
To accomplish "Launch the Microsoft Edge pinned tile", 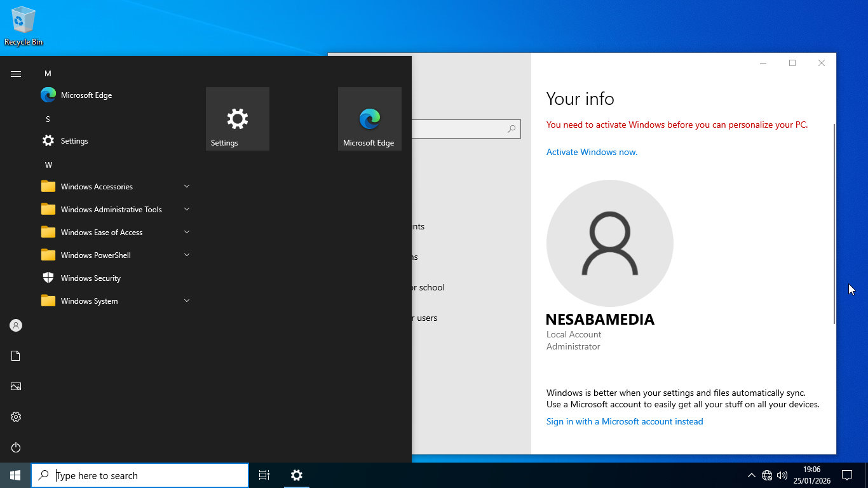I will click(x=369, y=119).
